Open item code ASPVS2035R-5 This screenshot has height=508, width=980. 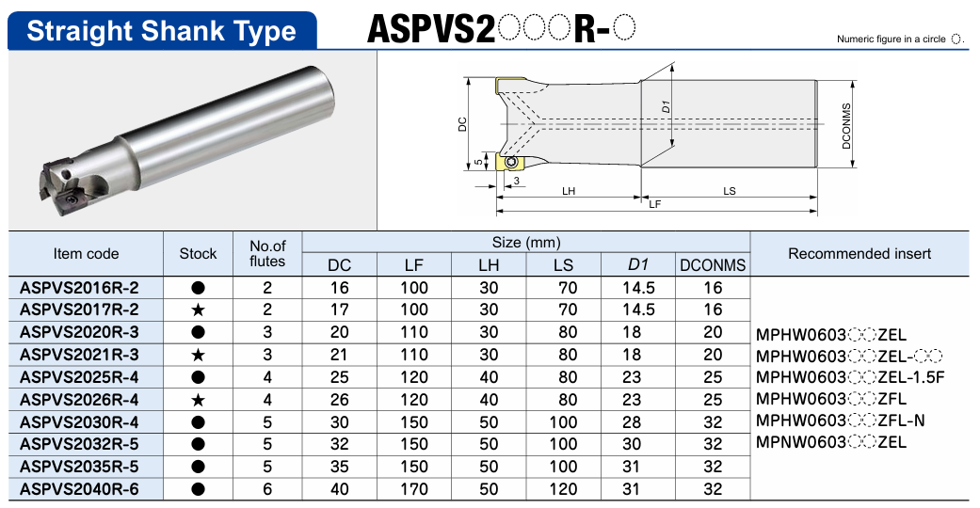pyautogui.click(x=79, y=467)
